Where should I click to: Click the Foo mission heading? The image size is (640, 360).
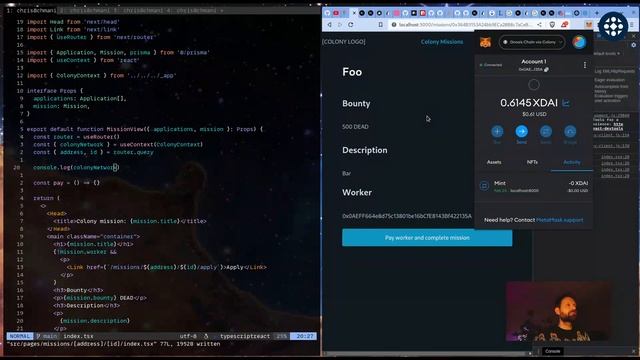pyautogui.click(x=352, y=72)
